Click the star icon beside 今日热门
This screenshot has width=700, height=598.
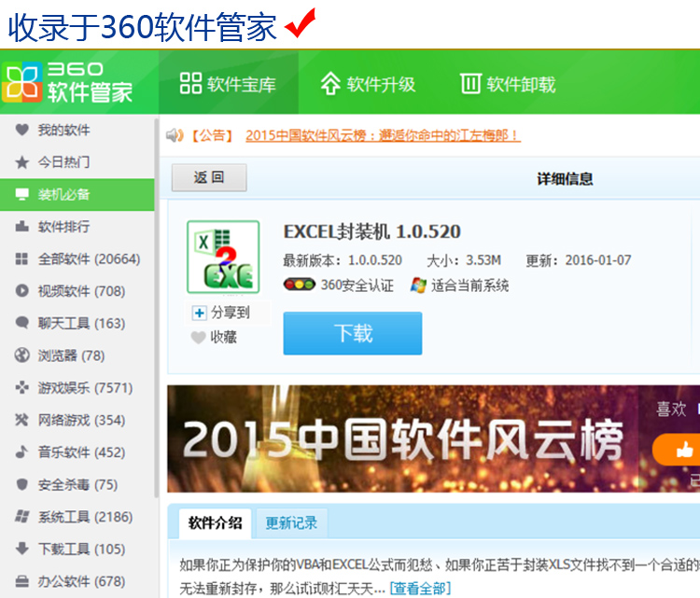pyautogui.click(x=21, y=162)
